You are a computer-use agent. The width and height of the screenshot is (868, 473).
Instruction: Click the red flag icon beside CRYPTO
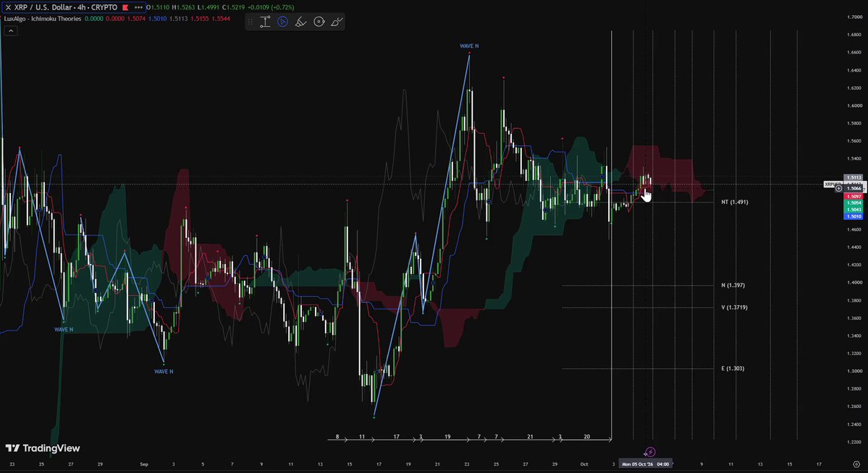tap(126, 7)
